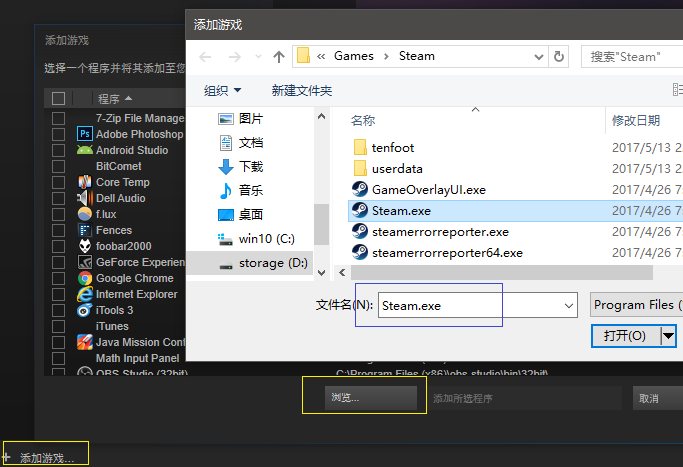Viewport: 683px width, 467px height.
Task: Click the userdata folder icon
Action: [360, 168]
